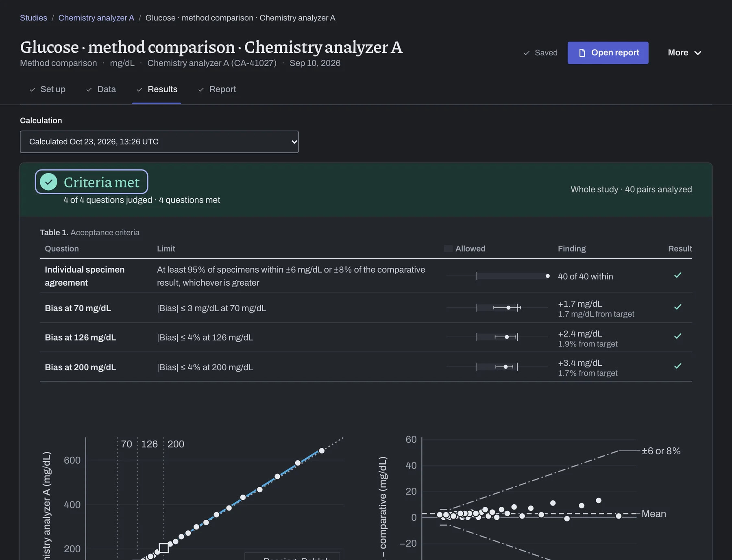
Task: Click 'Whole study · 40 pairs analyzed' text
Action: click(631, 189)
